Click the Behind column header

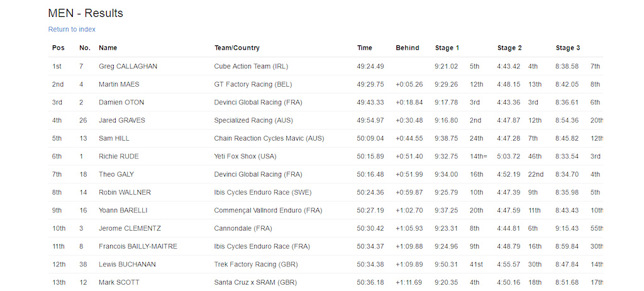(408, 48)
